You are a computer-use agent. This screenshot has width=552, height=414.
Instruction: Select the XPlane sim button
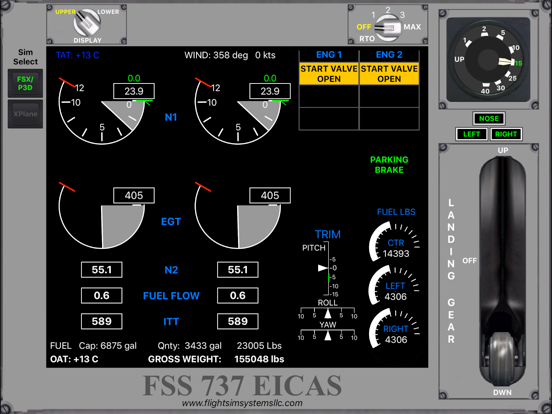tap(25, 114)
